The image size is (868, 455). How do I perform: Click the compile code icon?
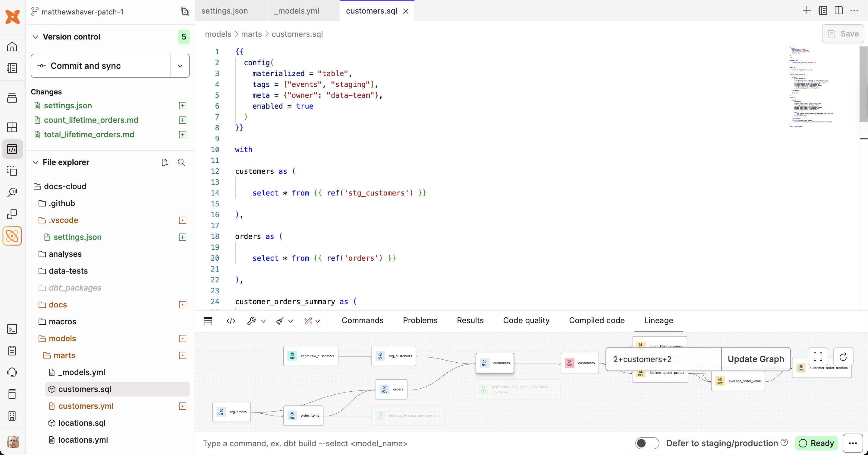[231, 321]
